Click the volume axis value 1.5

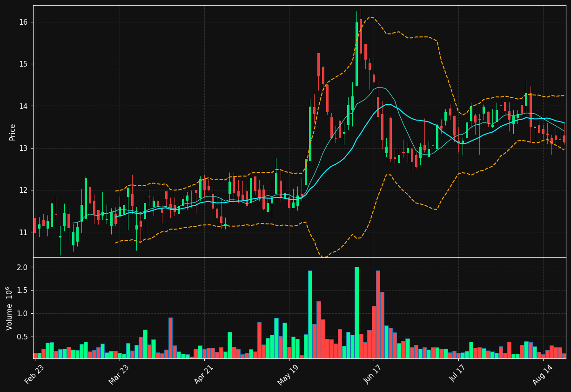pyautogui.click(x=23, y=291)
